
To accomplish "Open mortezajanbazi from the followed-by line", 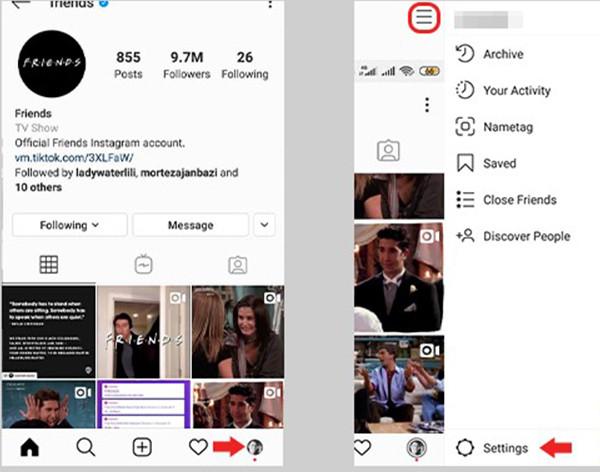I will pyautogui.click(x=179, y=173).
